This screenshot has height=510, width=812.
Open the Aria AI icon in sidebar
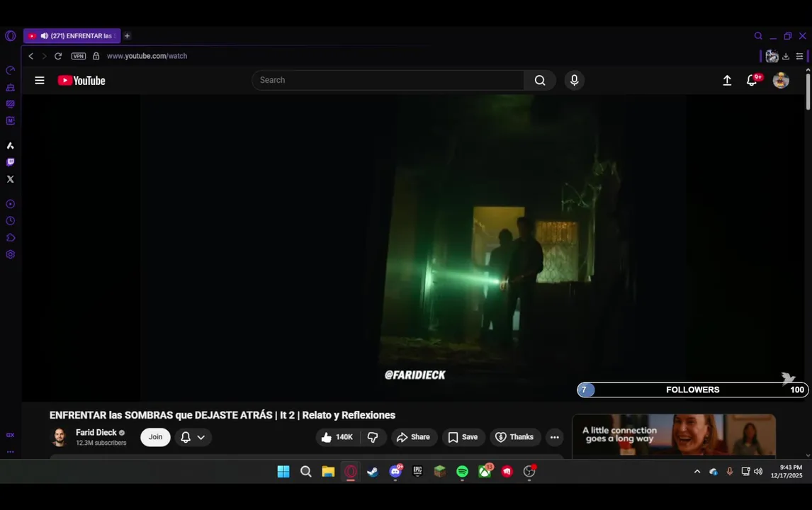tap(11, 145)
